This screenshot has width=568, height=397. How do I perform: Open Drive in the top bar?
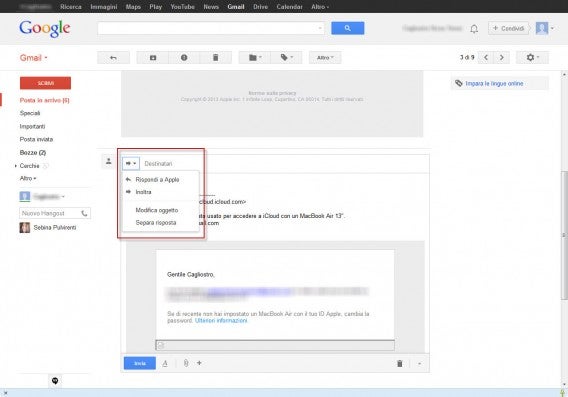click(260, 7)
